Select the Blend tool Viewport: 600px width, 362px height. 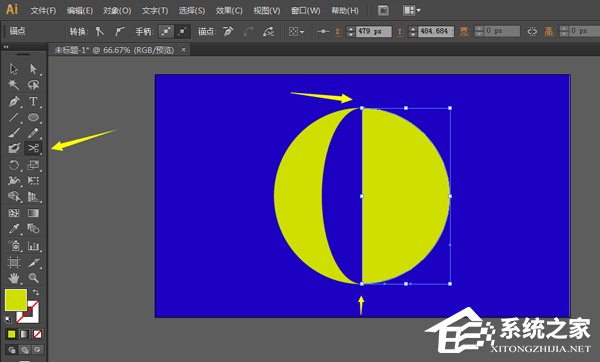[x=33, y=229]
